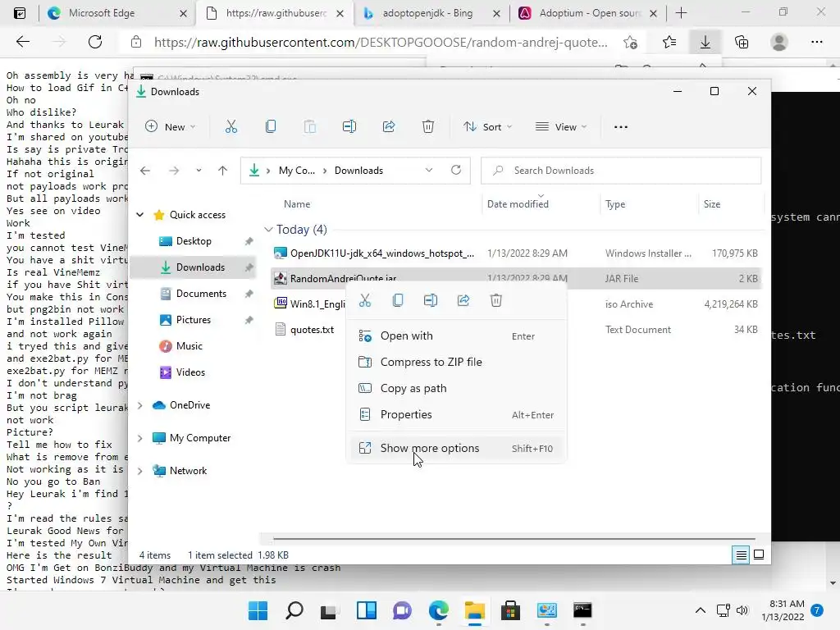Refresh the Downloads folder view
The height and width of the screenshot is (630, 840).
click(456, 170)
